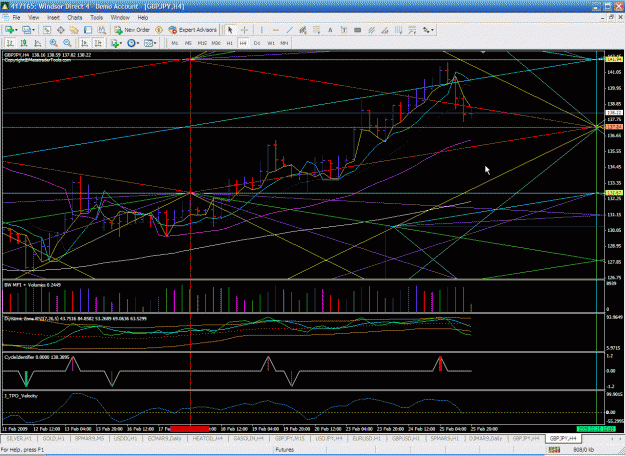Open the Help menu
Image resolution: width=625 pixels, height=456 pixels.
click(143, 18)
